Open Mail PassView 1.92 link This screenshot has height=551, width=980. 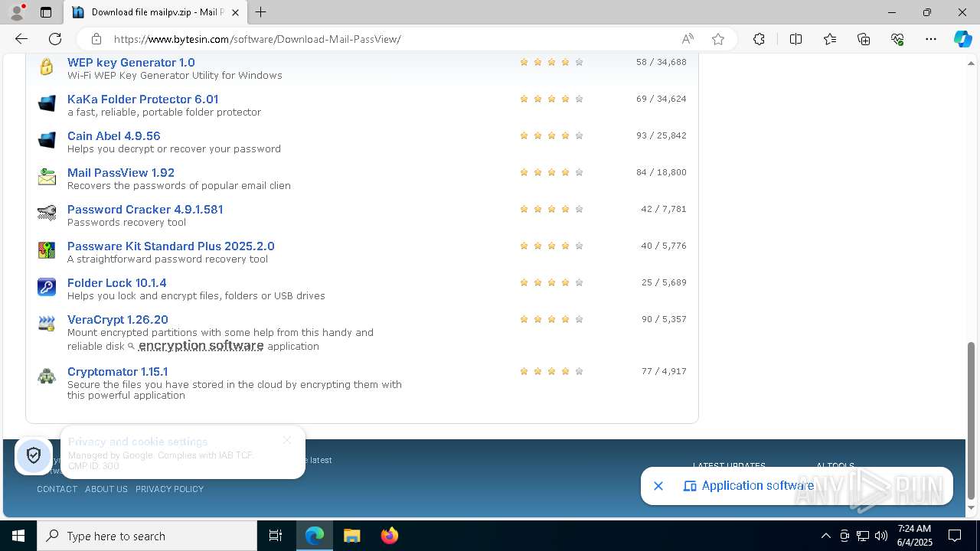121,173
